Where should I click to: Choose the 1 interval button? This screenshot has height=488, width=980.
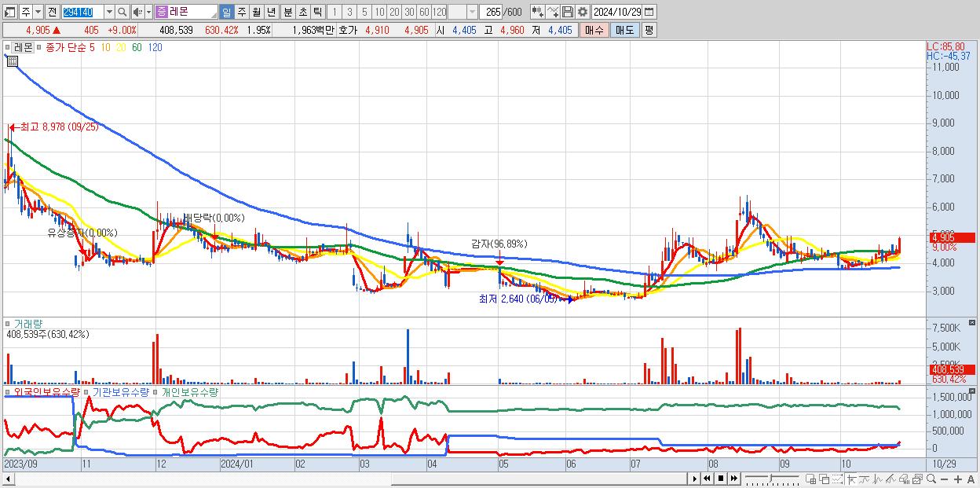[x=334, y=12]
